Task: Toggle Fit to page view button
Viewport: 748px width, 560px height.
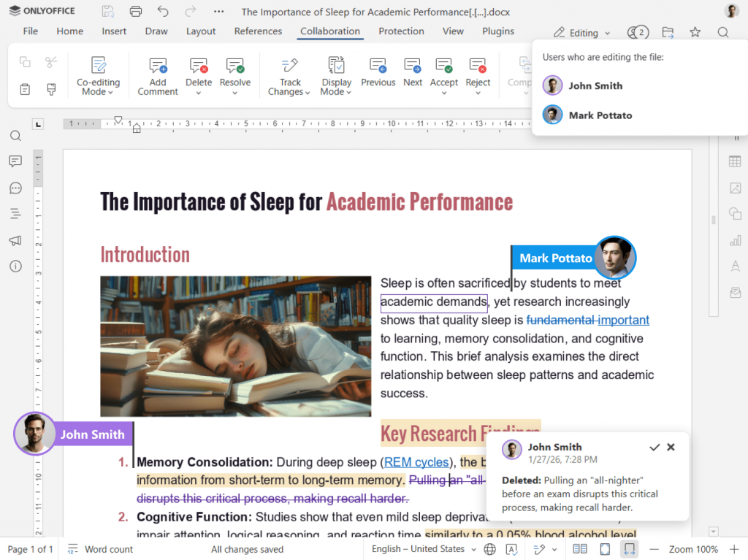Action: 605,549
